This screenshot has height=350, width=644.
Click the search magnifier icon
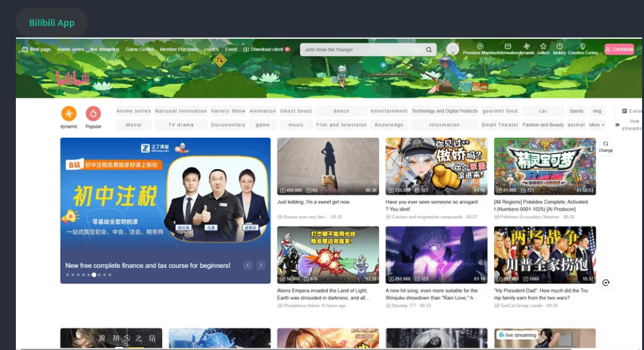point(429,50)
